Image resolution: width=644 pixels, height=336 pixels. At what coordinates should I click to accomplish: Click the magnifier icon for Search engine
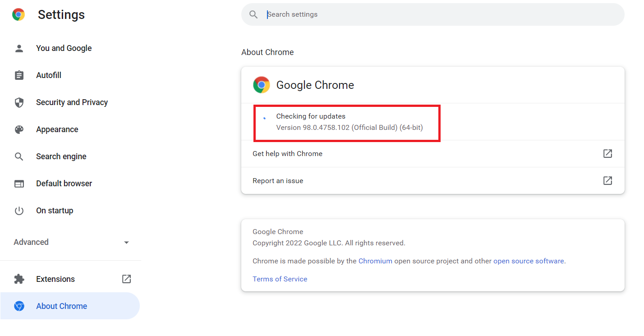pyautogui.click(x=19, y=156)
